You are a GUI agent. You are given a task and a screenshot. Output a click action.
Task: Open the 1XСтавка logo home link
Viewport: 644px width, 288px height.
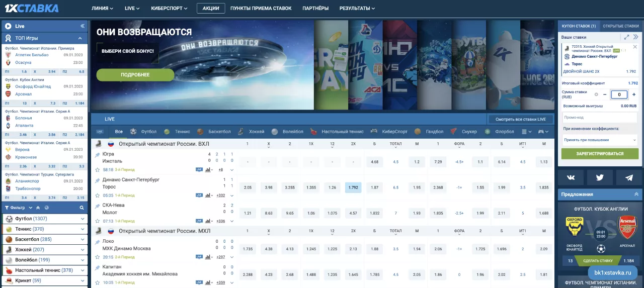click(x=32, y=8)
